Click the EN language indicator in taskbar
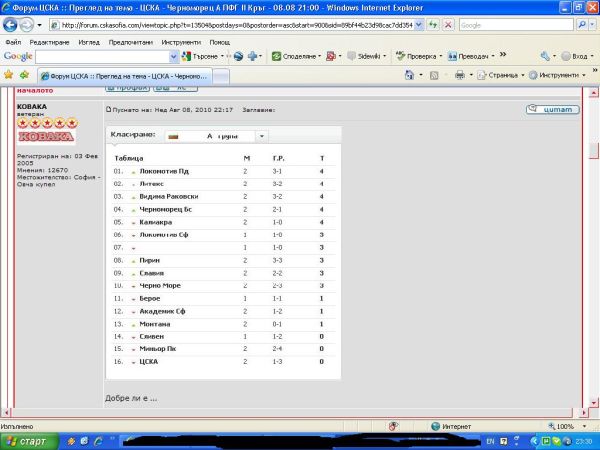 (x=490, y=442)
